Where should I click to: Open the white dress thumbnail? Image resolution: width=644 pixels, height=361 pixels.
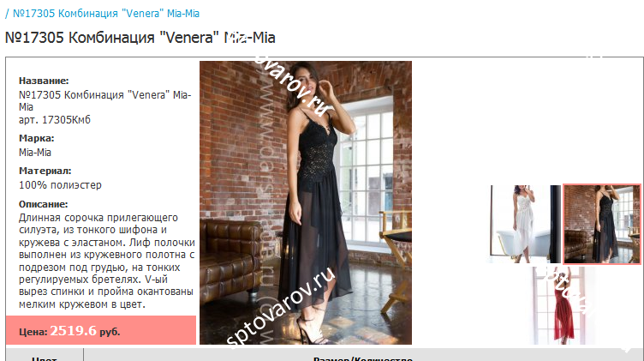click(x=525, y=224)
